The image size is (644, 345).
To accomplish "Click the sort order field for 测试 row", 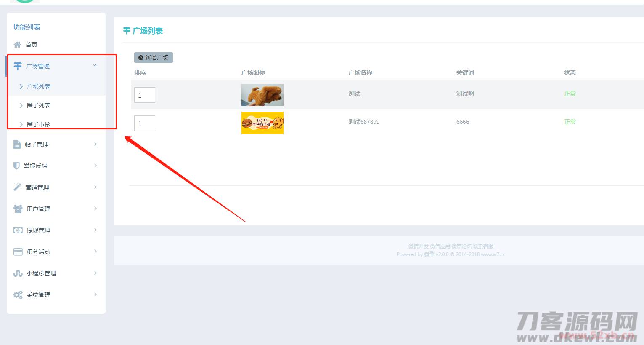I will [x=144, y=95].
